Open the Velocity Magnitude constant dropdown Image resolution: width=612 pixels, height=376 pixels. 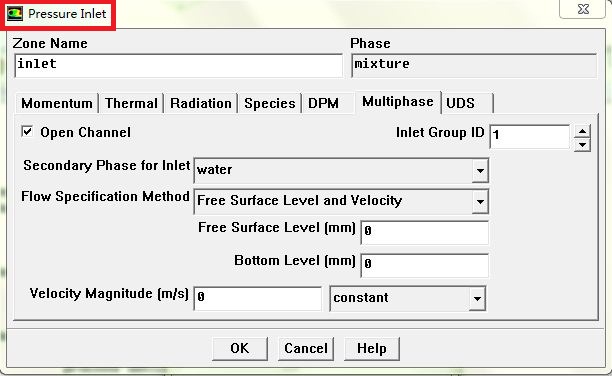coord(477,299)
